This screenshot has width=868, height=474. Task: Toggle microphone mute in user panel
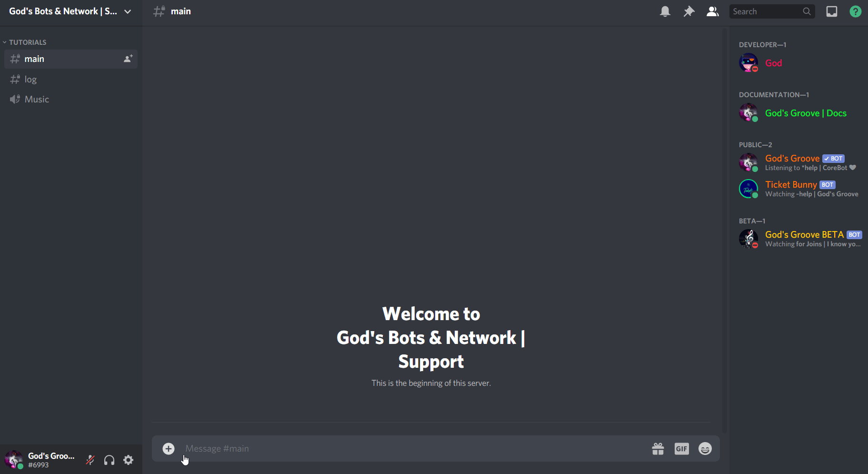click(90, 460)
